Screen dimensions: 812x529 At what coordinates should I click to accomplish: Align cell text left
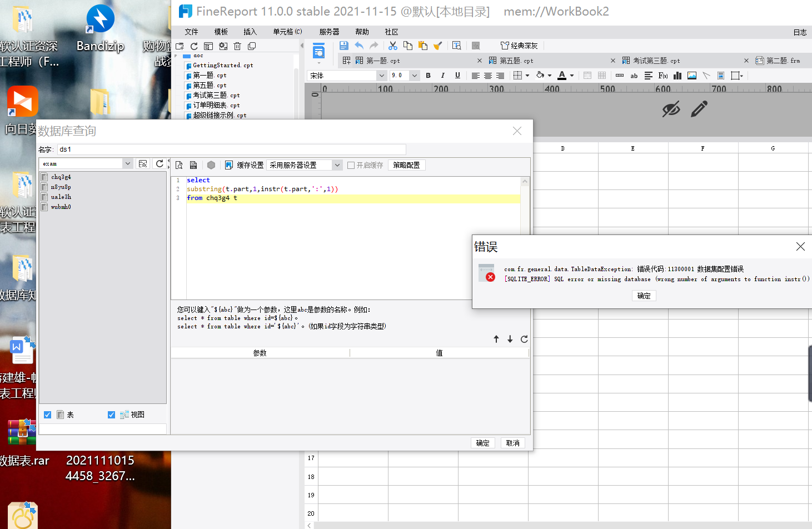click(x=476, y=76)
